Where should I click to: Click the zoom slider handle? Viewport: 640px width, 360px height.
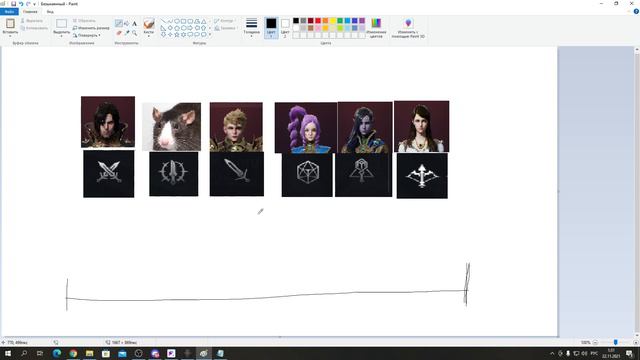616,342
